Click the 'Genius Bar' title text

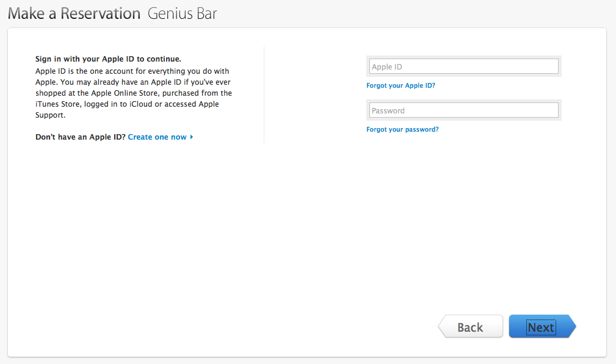182,13
